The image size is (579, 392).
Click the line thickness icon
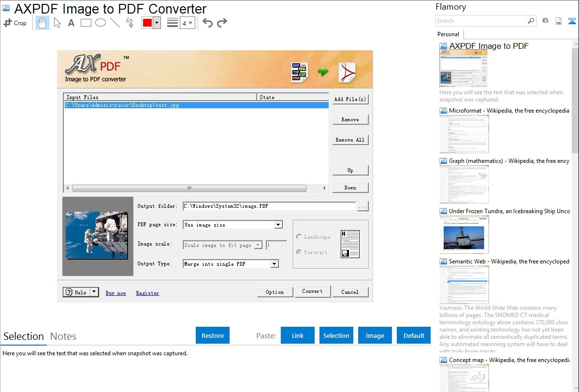pos(172,23)
